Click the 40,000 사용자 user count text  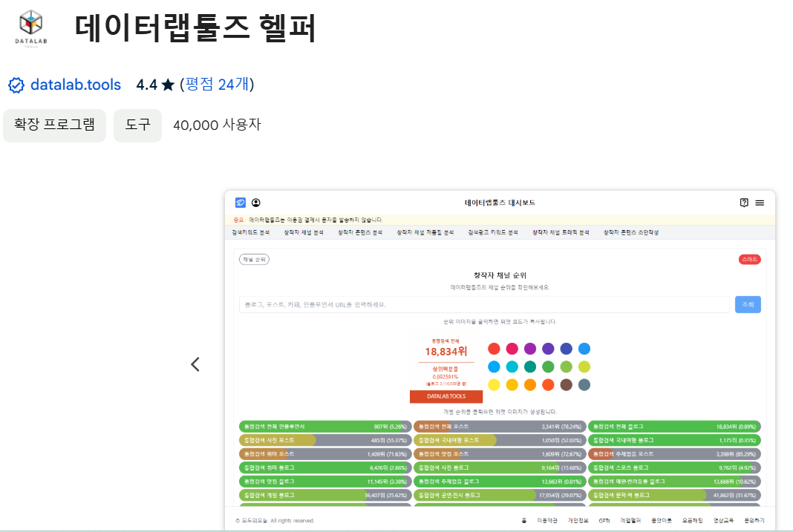217,125
